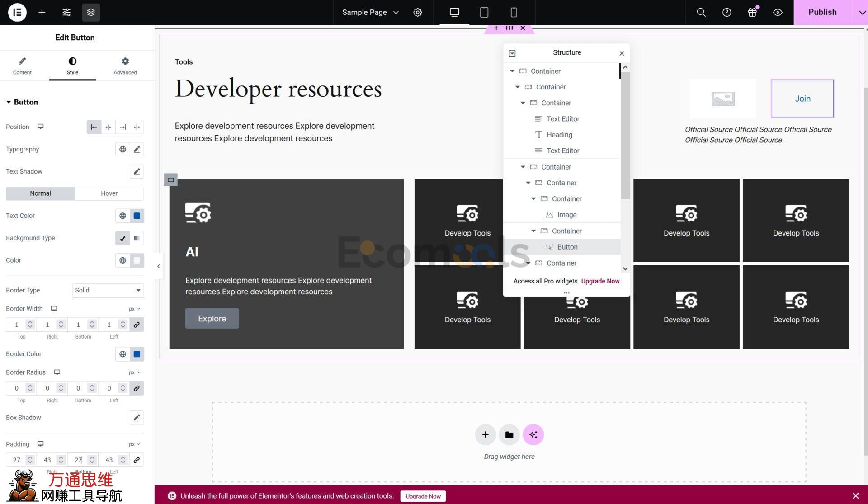Open Border Type Solid dropdown
The width and height of the screenshot is (868, 504).
(x=108, y=290)
